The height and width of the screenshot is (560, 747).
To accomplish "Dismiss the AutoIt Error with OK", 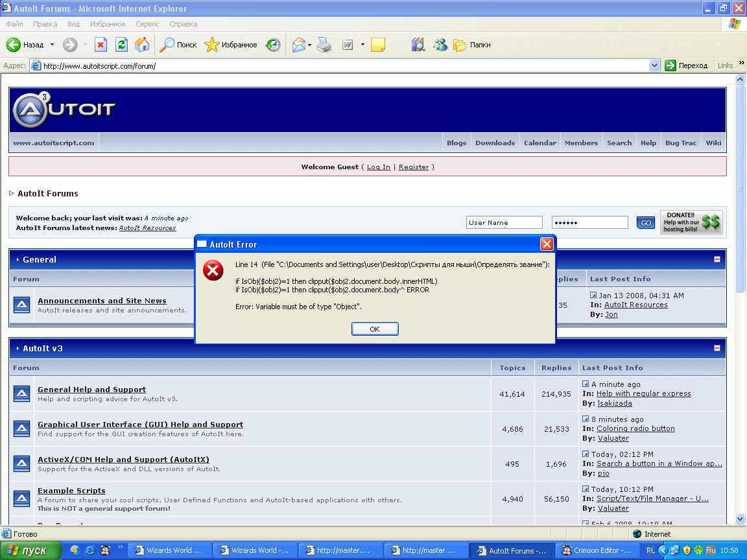I will pos(375,329).
